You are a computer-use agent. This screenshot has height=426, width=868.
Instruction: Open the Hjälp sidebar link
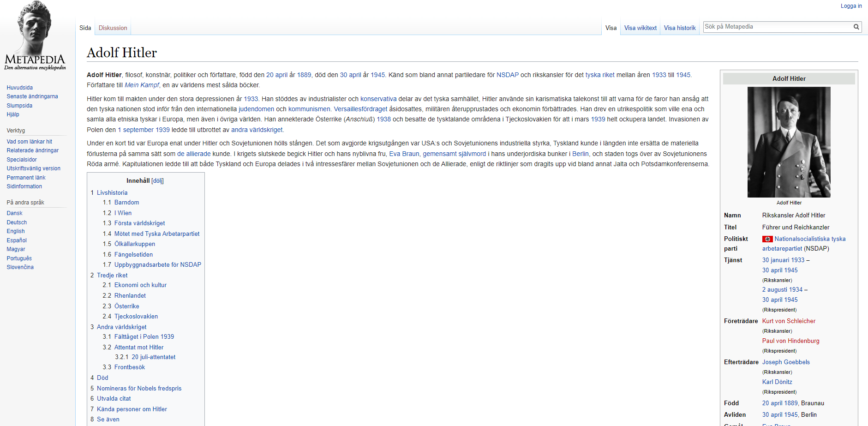pyautogui.click(x=13, y=114)
